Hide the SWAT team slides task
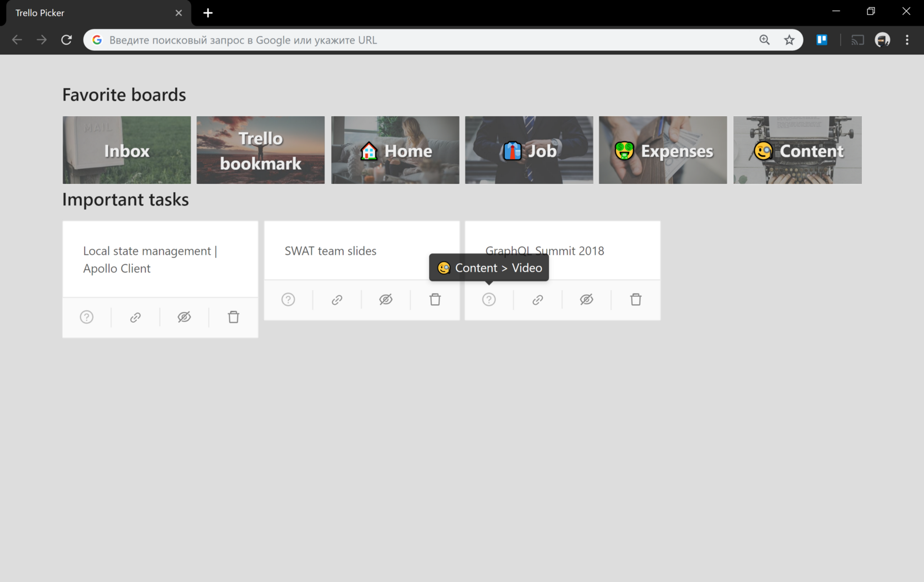 (386, 299)
